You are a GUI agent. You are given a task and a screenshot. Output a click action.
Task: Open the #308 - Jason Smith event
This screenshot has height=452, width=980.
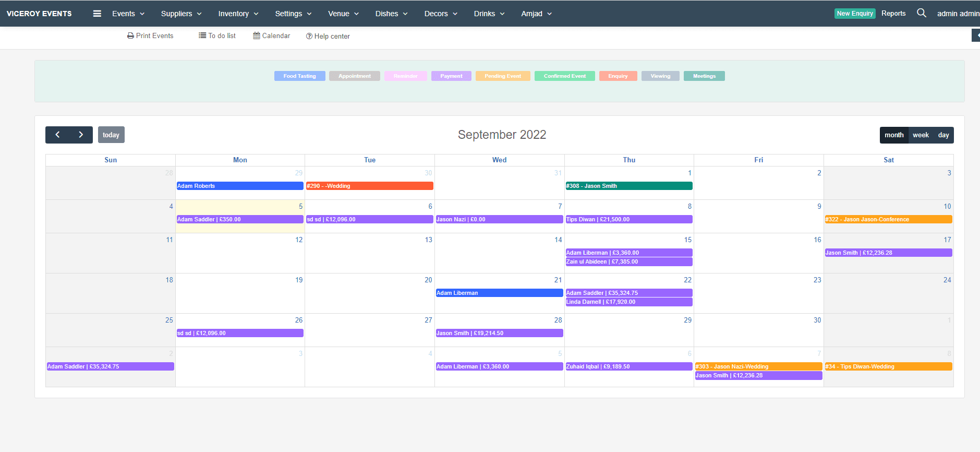pos(629,186)
